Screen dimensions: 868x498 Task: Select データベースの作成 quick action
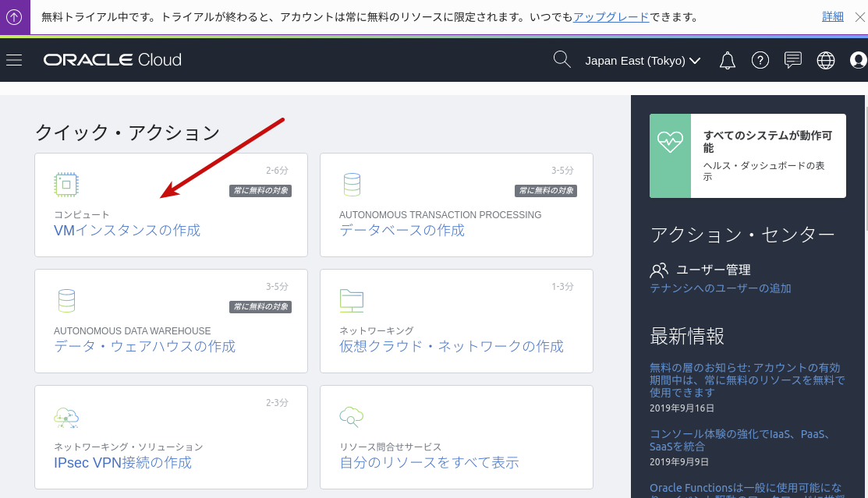coord(402,231)
